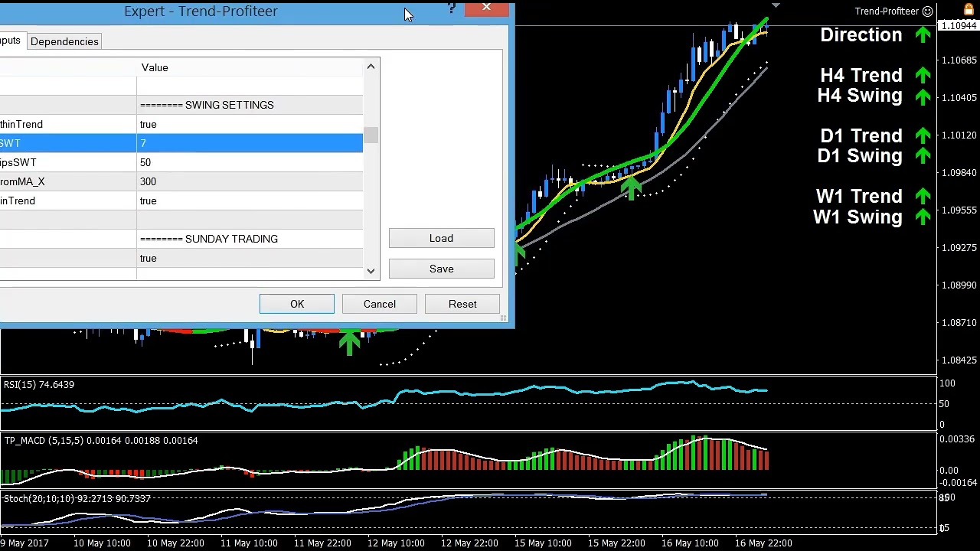The height and width of the screenshot is (551, 980).
Task: Select the value 300 cell
Action: point(250,181)
